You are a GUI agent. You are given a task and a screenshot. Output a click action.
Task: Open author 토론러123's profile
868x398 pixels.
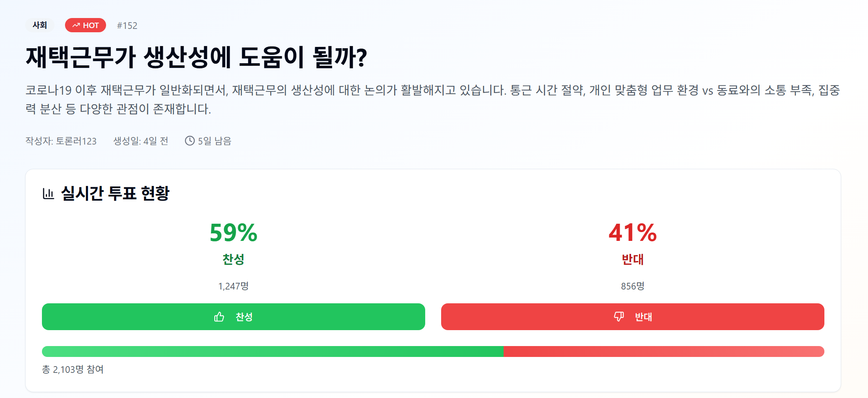tap(76, 141)
